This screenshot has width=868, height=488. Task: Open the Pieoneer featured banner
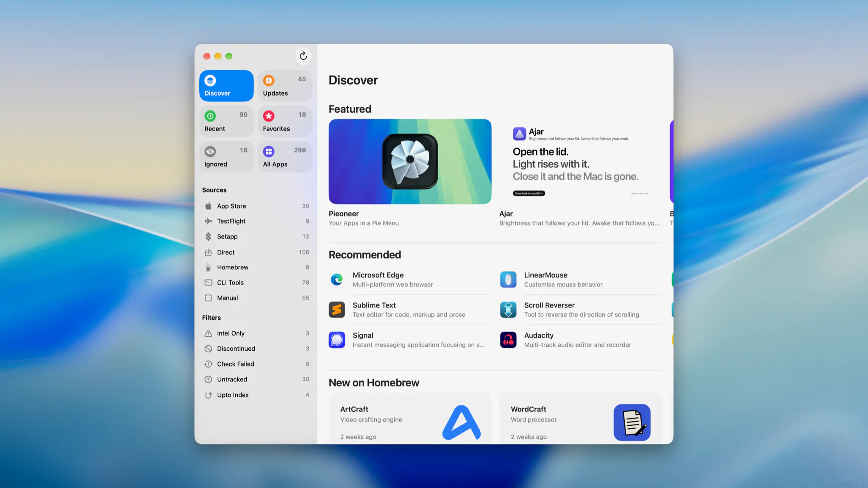(410, 161)
